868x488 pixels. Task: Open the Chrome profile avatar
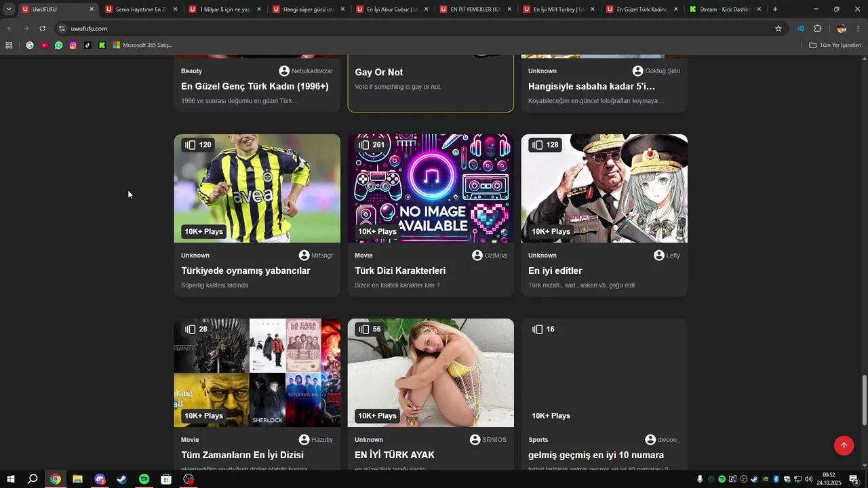842,28
